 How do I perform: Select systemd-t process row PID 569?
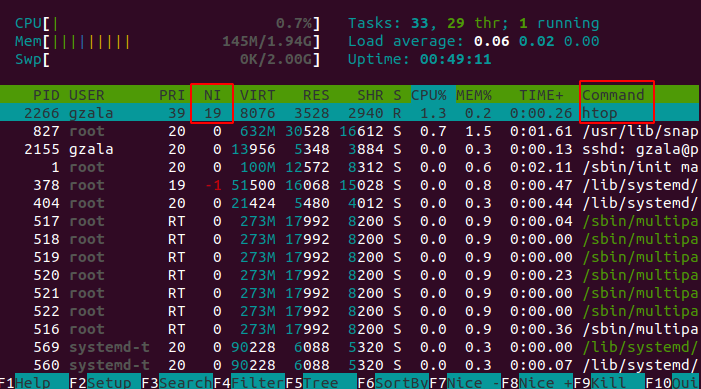pos(350,347)
